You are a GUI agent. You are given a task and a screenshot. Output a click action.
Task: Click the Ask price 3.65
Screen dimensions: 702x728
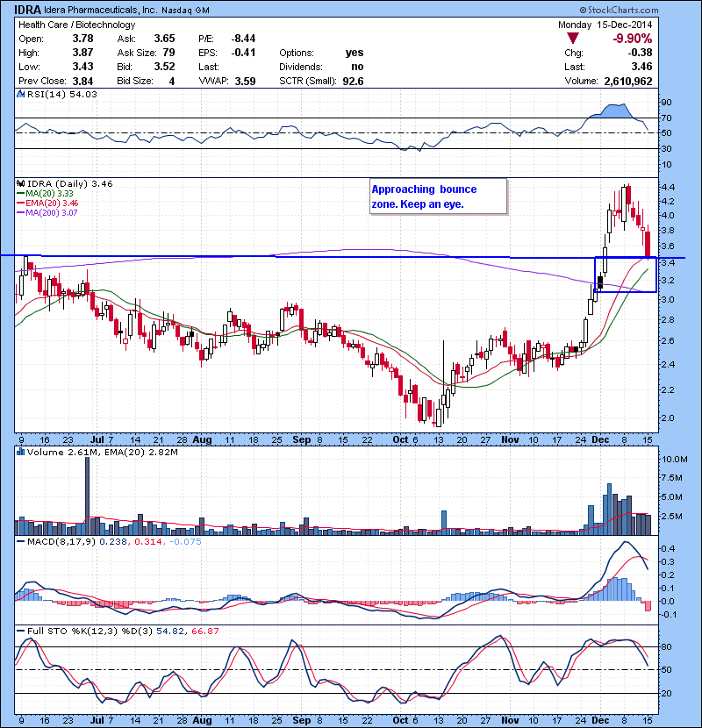[164, 39]
